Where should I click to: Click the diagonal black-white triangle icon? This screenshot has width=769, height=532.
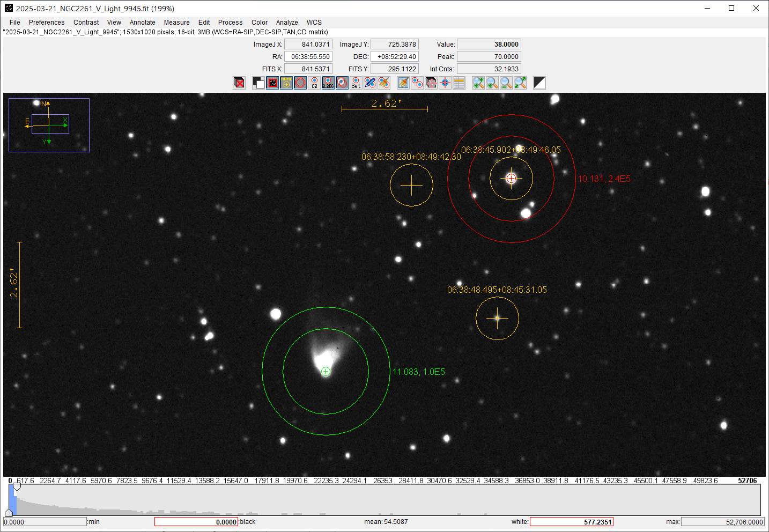click(x=539, y=83)
